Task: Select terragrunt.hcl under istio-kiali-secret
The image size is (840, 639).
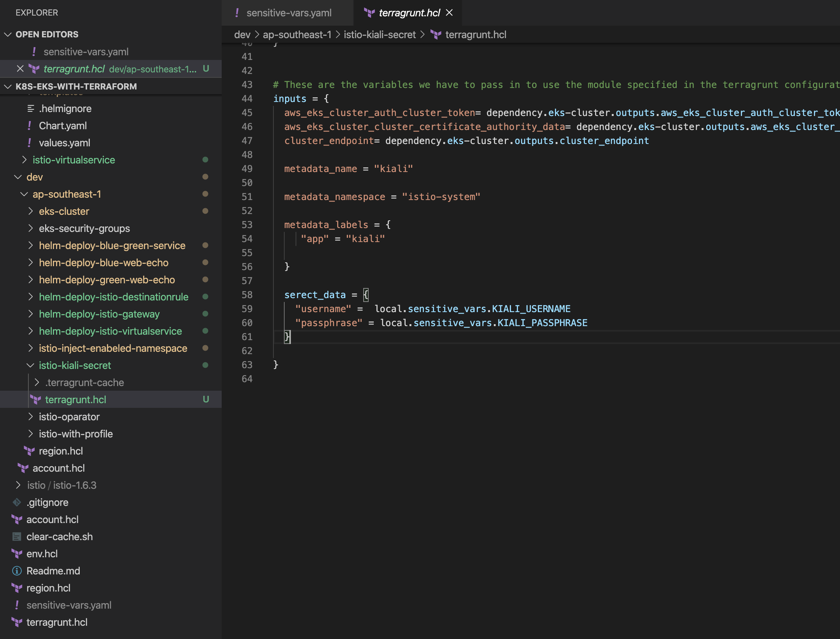Action: pos(75,400)
